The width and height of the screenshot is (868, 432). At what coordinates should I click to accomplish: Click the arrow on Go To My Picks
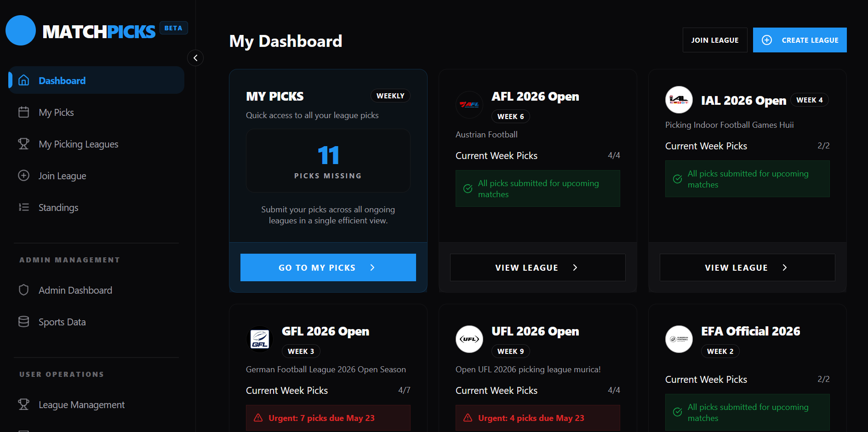pyautogui.click(x=372, y=267)
